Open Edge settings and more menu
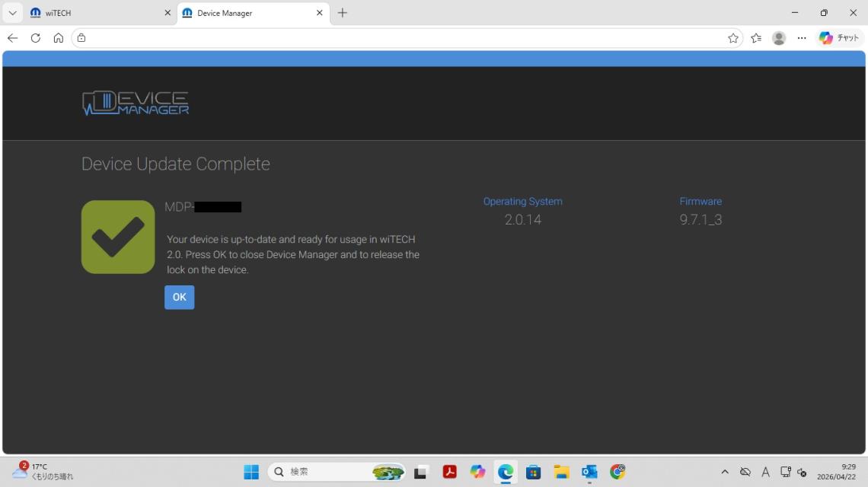 [x=801, y=38]
